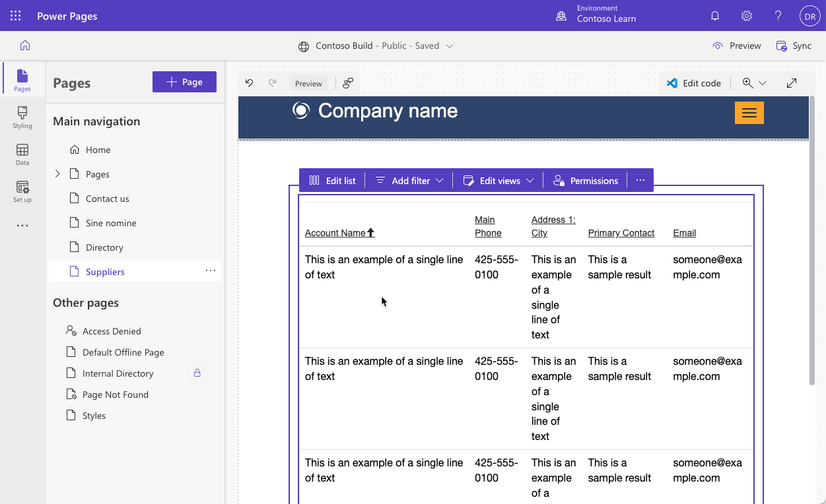
Task: Click the Undo icon in the canvas toolbar
Action: tap(249, 82)
